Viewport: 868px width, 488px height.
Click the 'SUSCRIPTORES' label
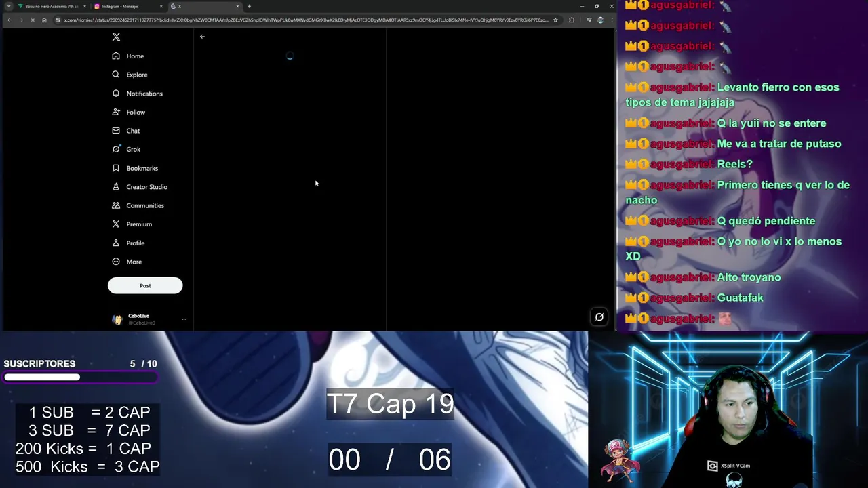click(39, 363)
